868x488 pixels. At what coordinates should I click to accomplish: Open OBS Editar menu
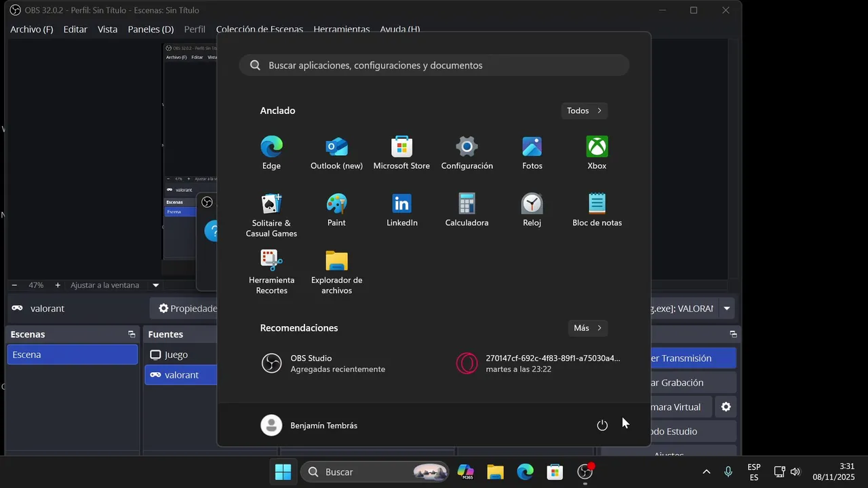(75, 29)
